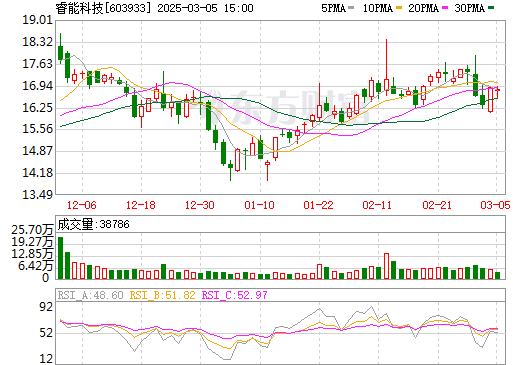The height and width of the screenshot is (365, 520).
Task: Click the RSI_B:51.82 indicator label
Action: point(162,295)
